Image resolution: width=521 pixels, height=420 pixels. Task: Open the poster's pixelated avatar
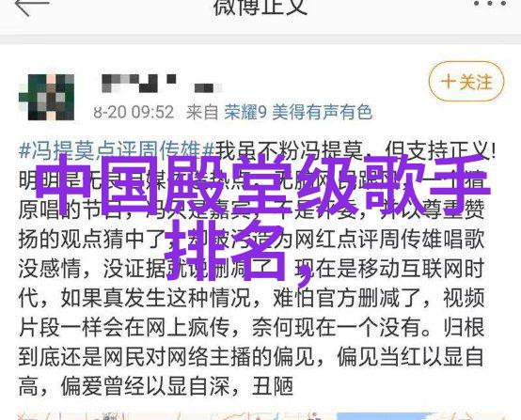pos(46,97)
